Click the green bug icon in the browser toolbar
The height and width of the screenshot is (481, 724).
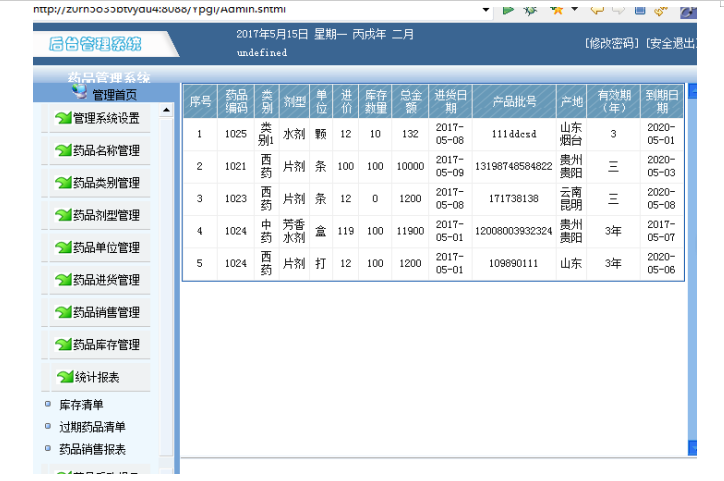(531, 10)
